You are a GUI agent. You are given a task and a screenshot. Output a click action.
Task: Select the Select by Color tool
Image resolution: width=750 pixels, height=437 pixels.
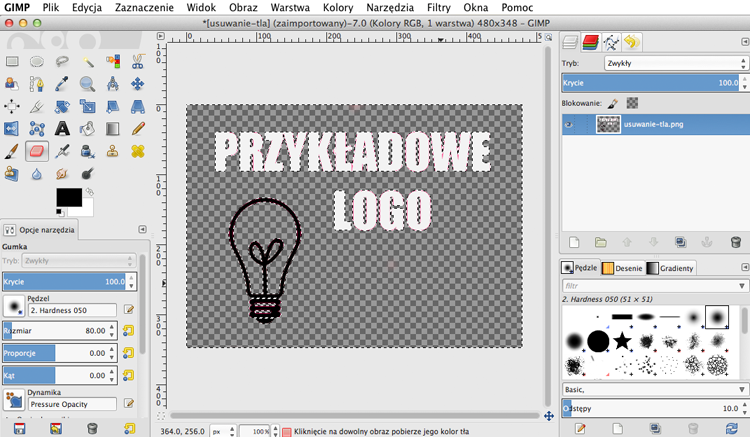tap(113, 61)
